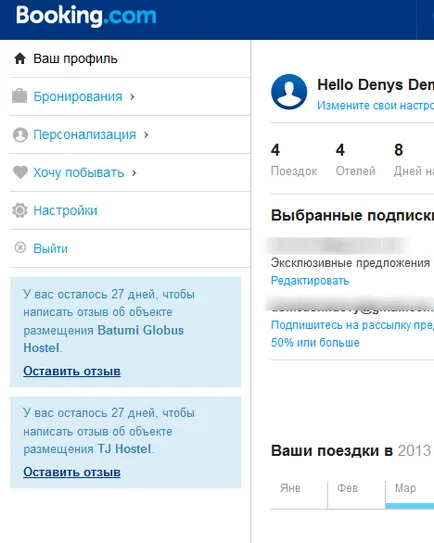Viewport: 434px width, 543px height.
Task: Click the circled X icon for Выйти
Action: coord(20,248)
